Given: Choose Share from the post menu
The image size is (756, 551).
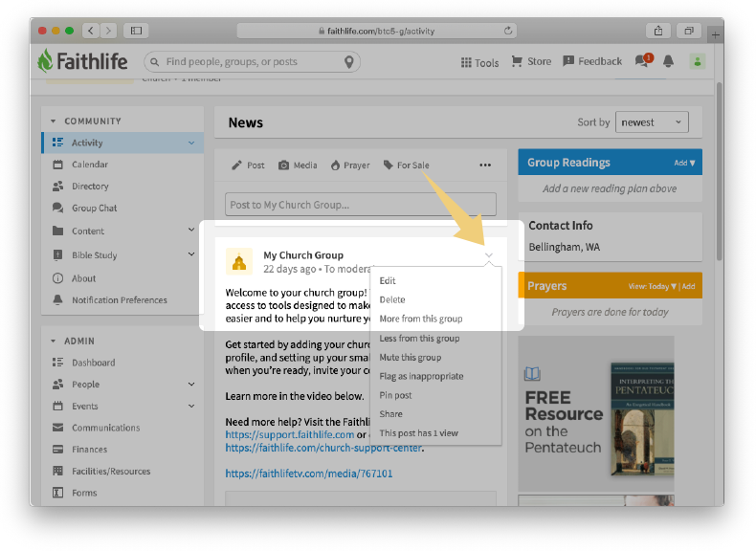Looking at the screenshot, I should (390, 413).
